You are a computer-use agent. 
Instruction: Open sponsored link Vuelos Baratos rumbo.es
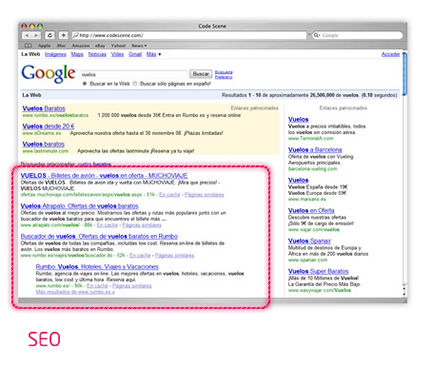44,108
